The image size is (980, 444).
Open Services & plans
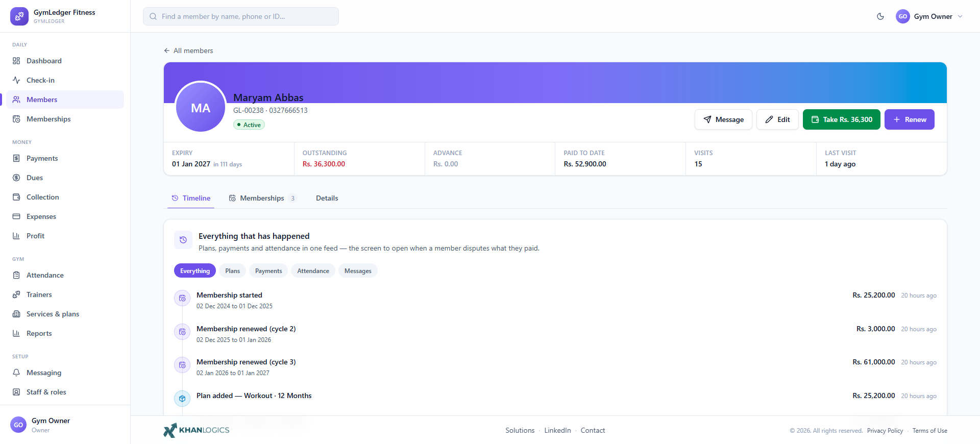pos(65,314)
